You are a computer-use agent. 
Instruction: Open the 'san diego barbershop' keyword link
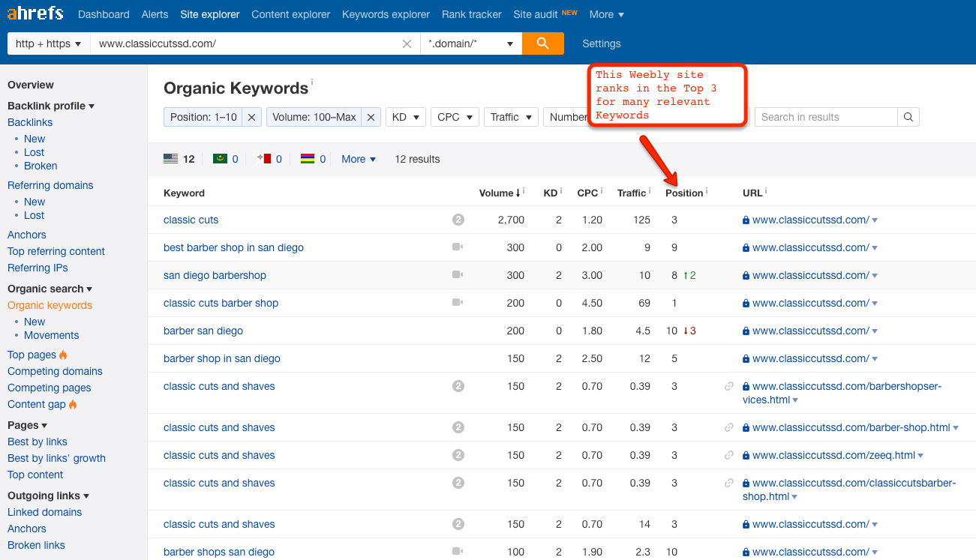pyautogui.click(x=215, y=275)
